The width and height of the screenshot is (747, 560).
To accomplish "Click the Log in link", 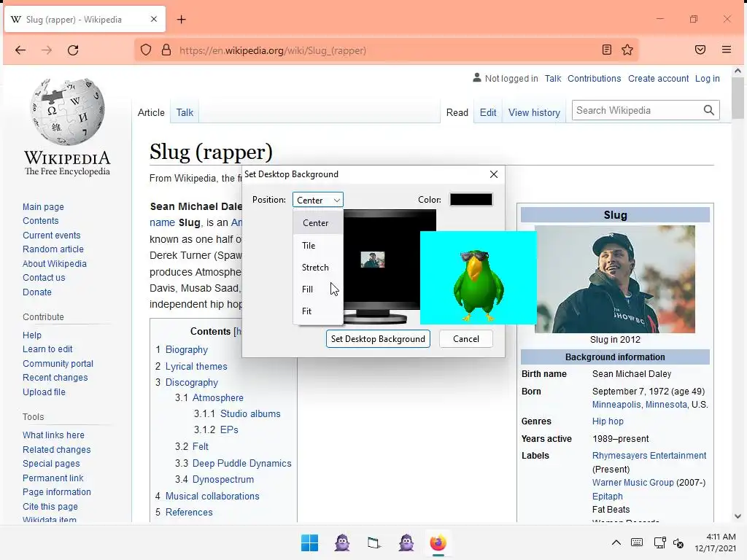I will pyautogui.click(x=707, y=79).
